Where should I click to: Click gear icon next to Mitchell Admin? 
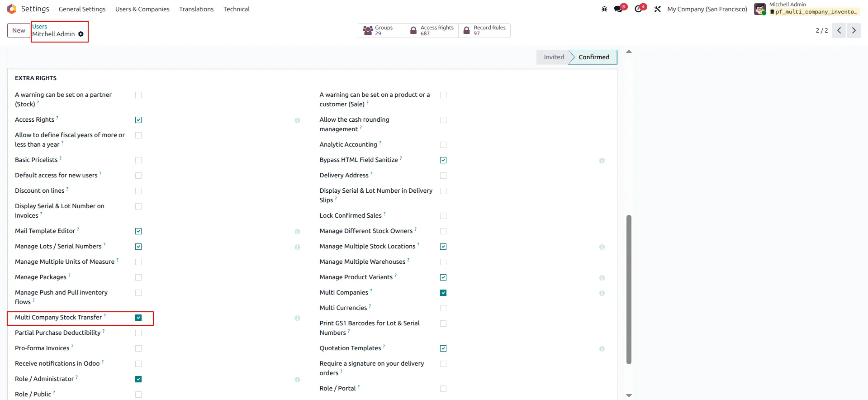click(81, 34)
